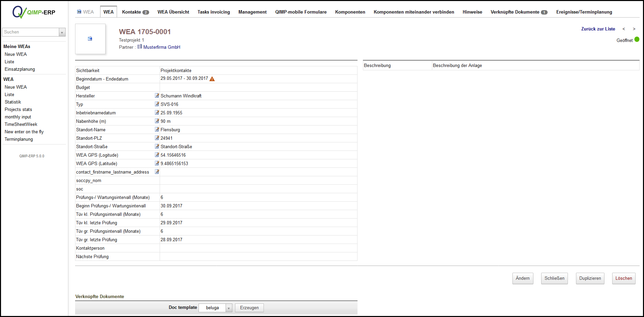
Task: Click the orange warning triangle near dates
Action: pyautogui.click(x=212, y=79)
